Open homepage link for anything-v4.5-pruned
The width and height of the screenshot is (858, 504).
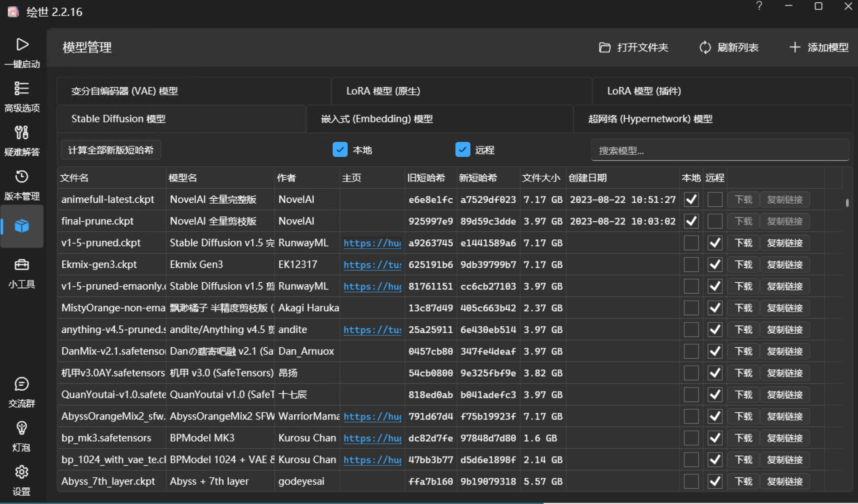(372, 330)
